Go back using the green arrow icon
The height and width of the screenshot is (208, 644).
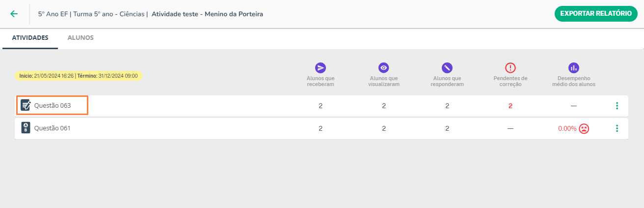point(14,14)
